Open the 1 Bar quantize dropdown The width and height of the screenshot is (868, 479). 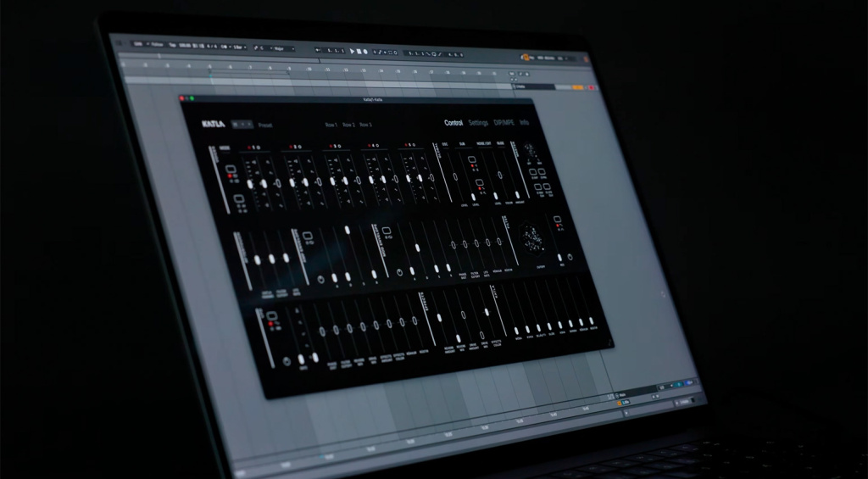click(x=238, y=47)
